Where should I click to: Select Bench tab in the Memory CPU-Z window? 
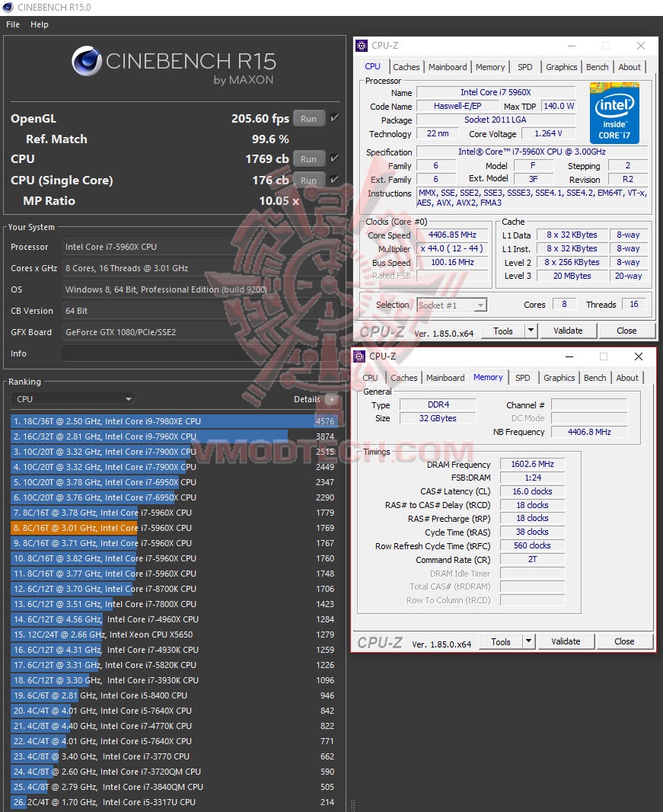(595, 378)
